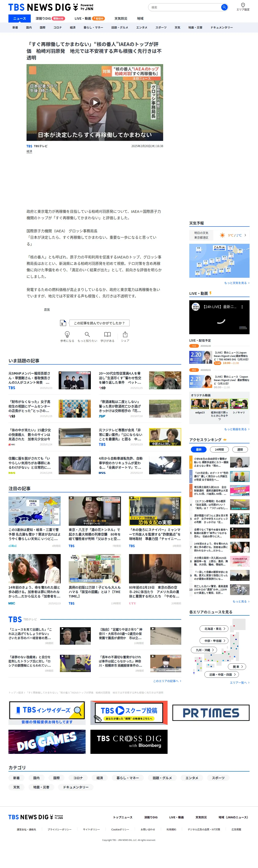Open three-dot menu on 24h LIVE video
The height and width of the screenshot is (868, 258).
(242, 307)
